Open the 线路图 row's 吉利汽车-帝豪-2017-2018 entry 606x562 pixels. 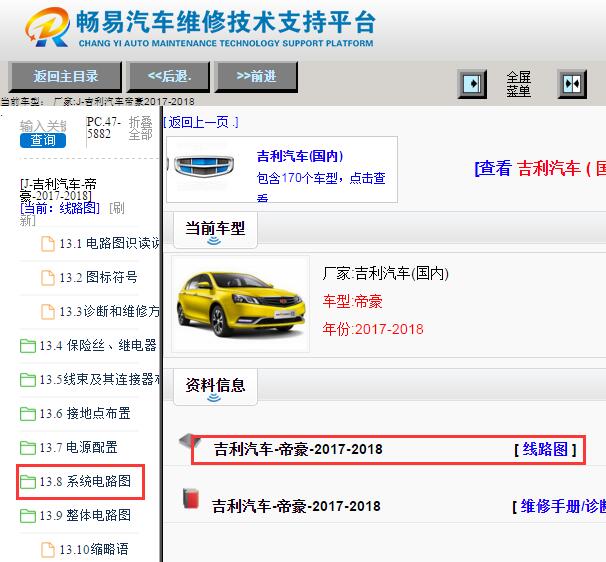pyautogui.click(x=298, y=449)
